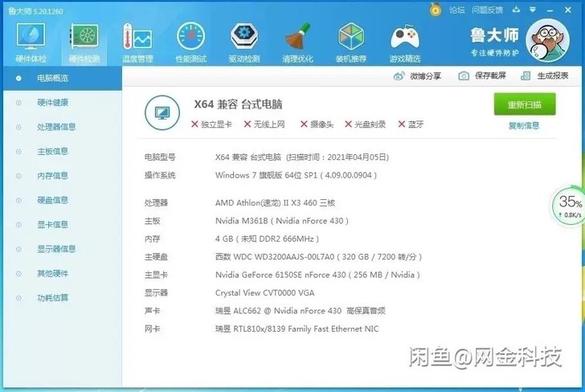Select 其他硬件 in the sidebar
Image resolution: width=585 pixels, height=392 pixels.
pos(63,273)
